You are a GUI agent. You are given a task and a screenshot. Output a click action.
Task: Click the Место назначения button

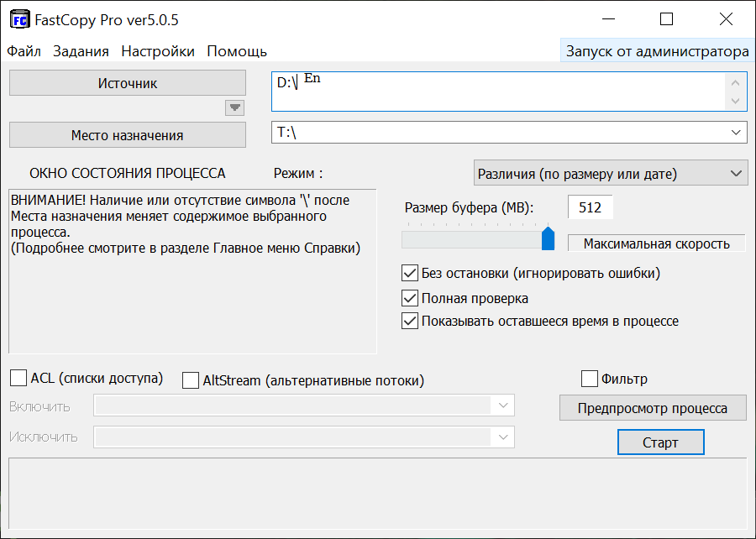pyautogui.click(x=128, y=135)
